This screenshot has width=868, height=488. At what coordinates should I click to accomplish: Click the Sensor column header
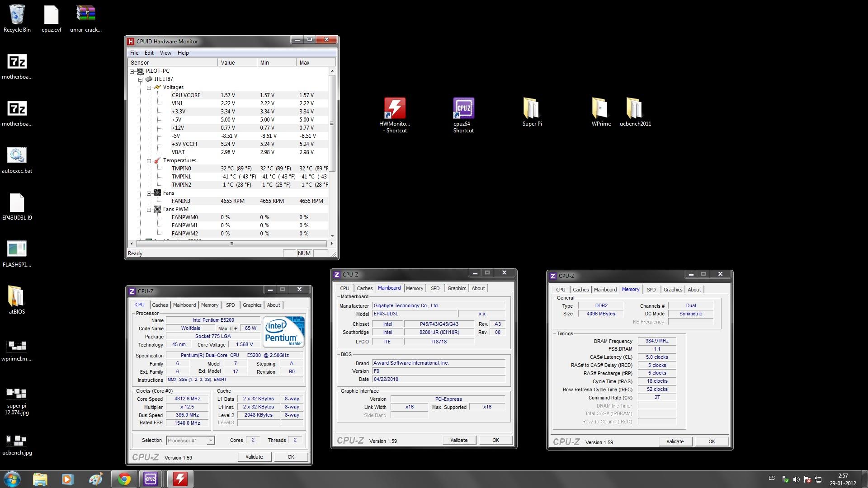[173, 63]
